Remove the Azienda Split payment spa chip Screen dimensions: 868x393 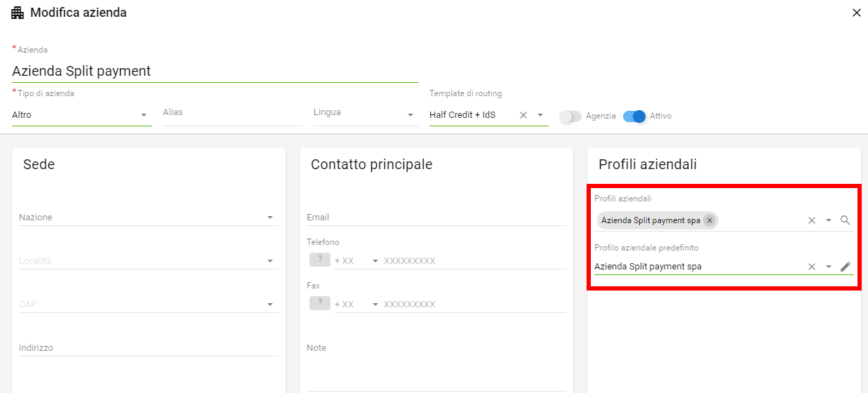(709, 220)
